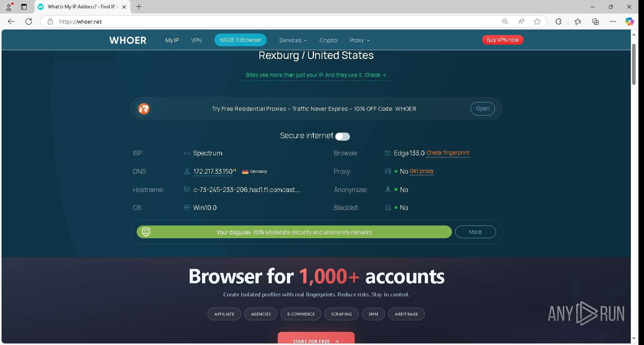
Task: Click the Buy VPN now button
Action: pyautogui.click(x=503, y=40)
